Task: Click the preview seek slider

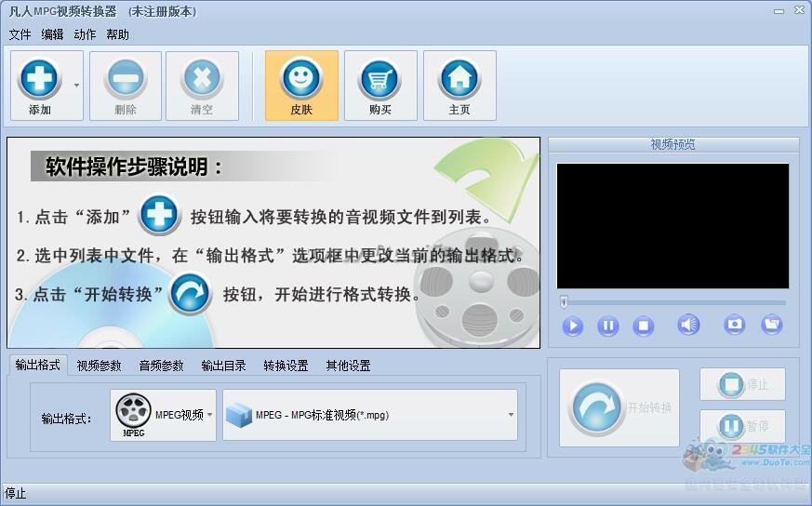Action: (673, 302)
